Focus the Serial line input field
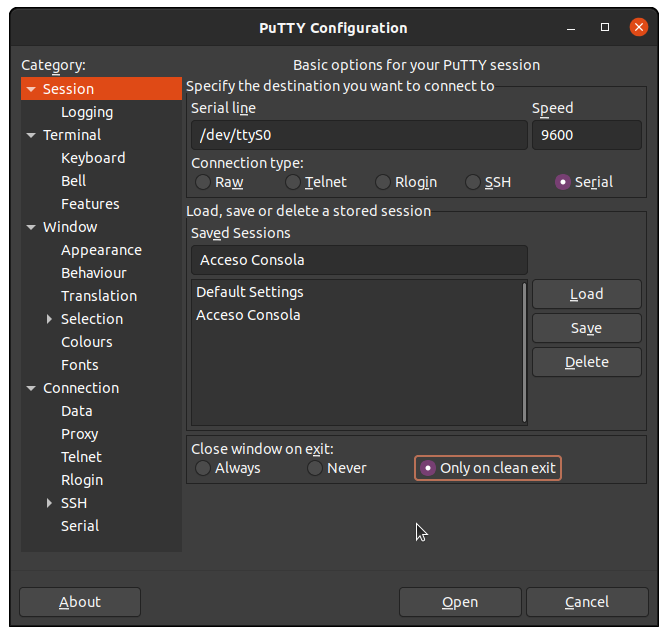Viewport: 668px width, 636px height. point(359,135)
